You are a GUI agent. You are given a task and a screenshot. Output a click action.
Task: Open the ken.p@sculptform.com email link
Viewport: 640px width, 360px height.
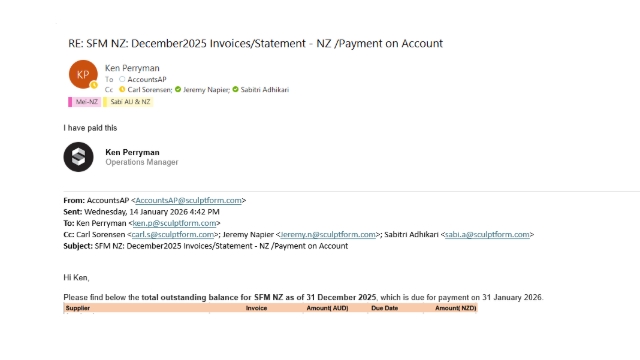click(174, 223)
